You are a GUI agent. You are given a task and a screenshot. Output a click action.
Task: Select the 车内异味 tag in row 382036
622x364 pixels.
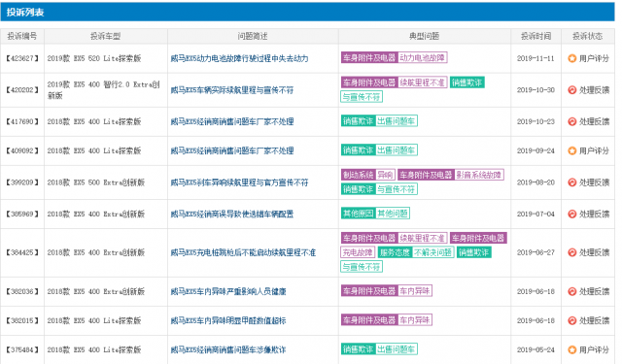click(415, 291)
